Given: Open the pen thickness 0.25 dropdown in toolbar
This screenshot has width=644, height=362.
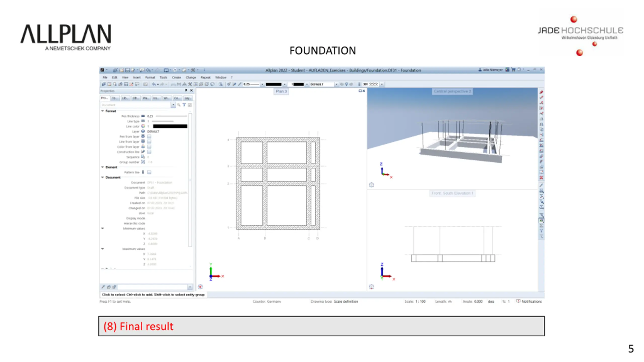Looking at the screenshot, I should click(x=262, y=84).
